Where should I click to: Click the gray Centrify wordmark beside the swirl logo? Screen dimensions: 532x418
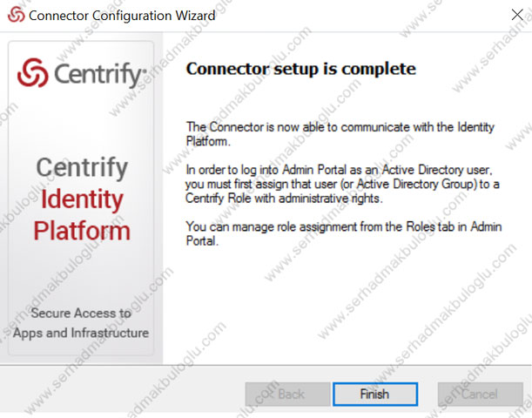coord(100,74)
